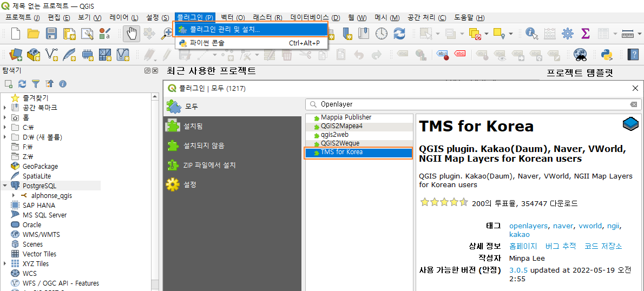Image resolution: width=644 pixels, height=291 pixels.
Task: Open the 래스터 (R) menu
Action: (267, 18)
